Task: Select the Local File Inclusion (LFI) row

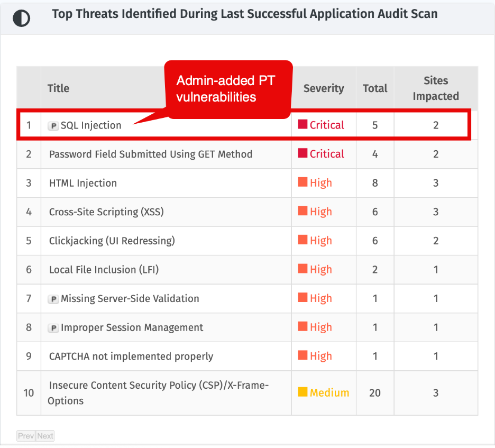Action: (247, 270)
